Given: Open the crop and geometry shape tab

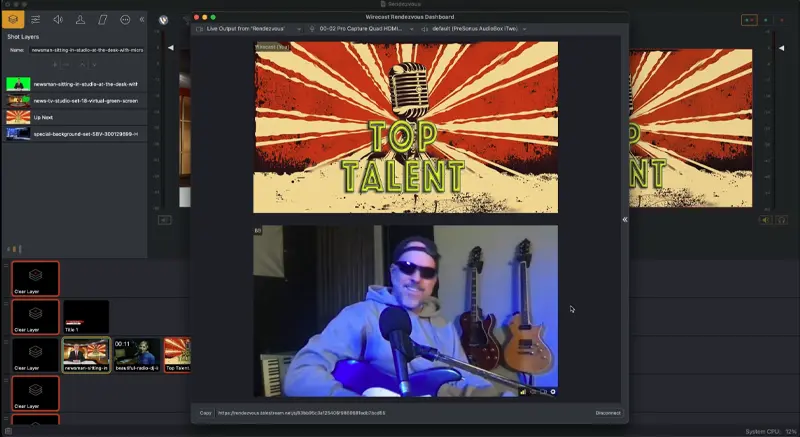Looking at the screenshot, I should click(103, 20).
